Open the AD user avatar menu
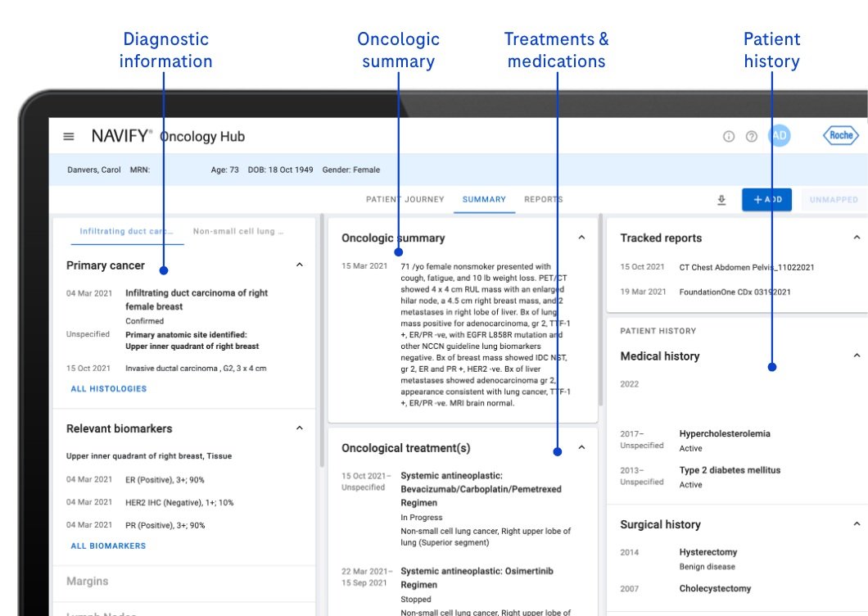Viewport: 868px width, 616px height. pos(779,136)
